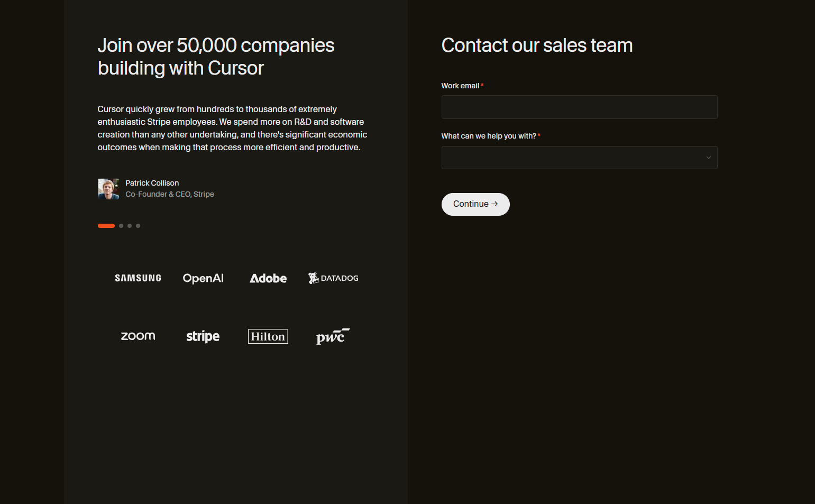Click the Adobe logo
This screenshot has width=815, height=504.
268,278
